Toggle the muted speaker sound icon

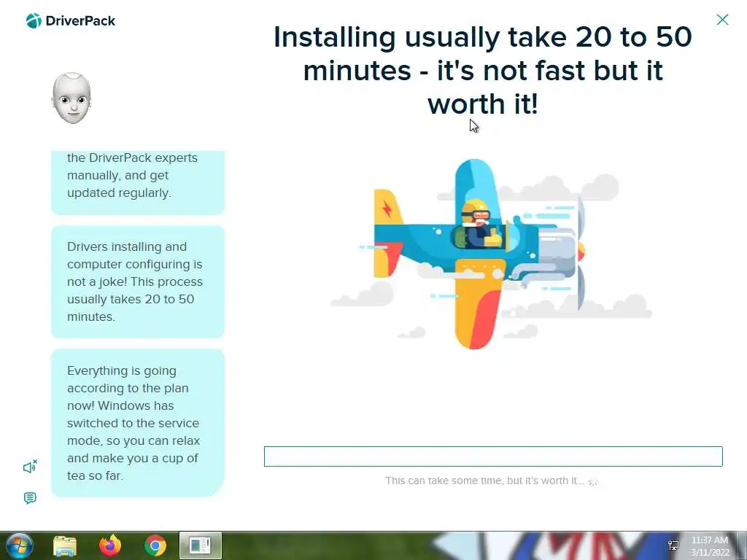tap(30, 467)
